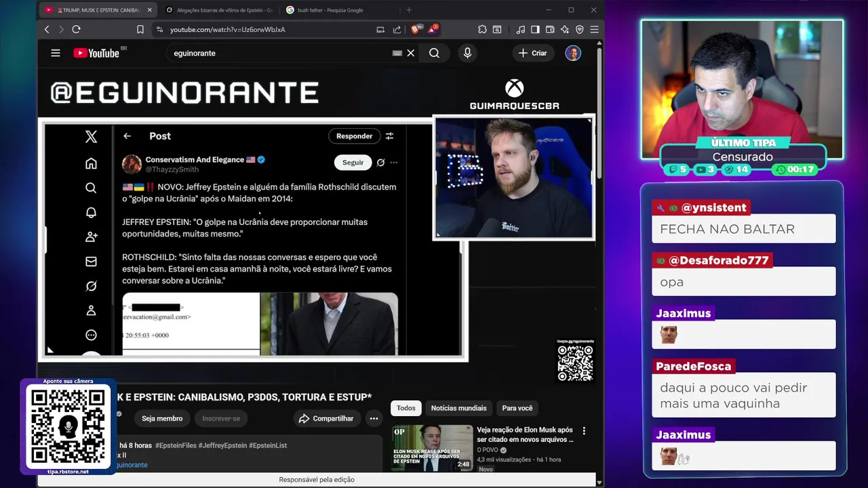Reload the current browser page
This screenshot has width=868, height=488.
coord(76,29)
